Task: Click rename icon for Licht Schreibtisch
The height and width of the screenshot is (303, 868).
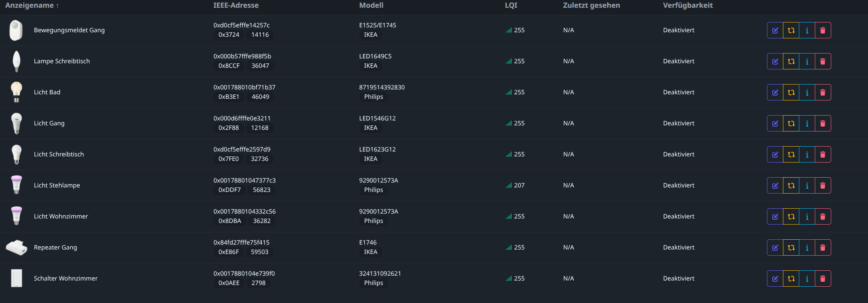Action: coord(775,154)
